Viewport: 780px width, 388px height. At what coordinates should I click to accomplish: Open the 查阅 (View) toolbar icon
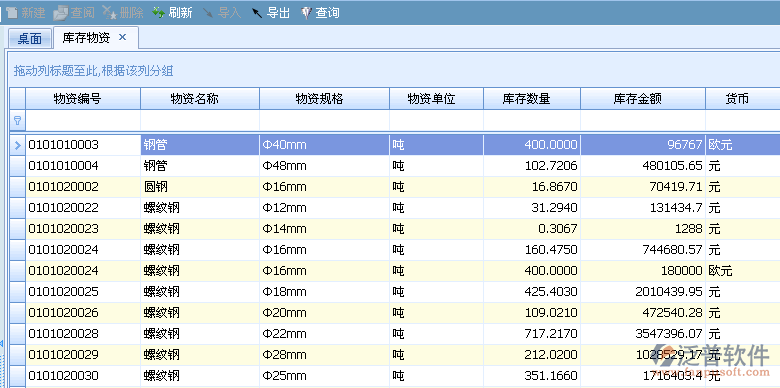click(x=60, y=12)
